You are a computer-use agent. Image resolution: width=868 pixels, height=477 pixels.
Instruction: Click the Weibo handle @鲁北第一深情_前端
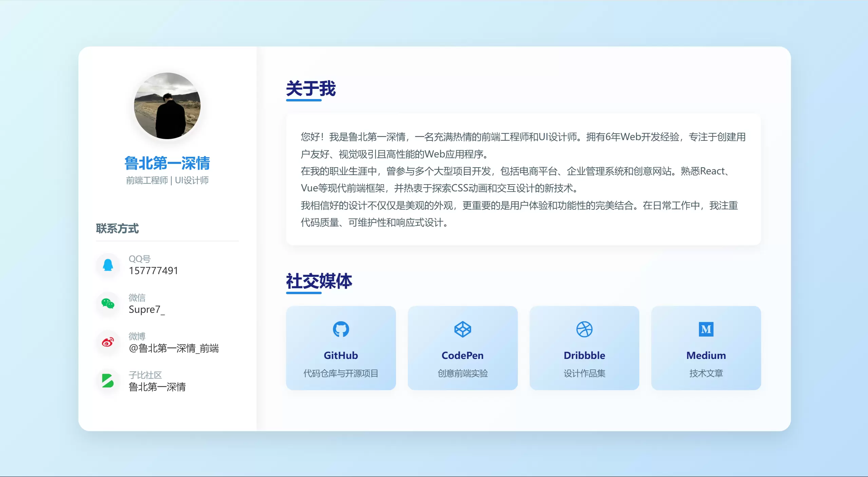(x=174, y=348)
